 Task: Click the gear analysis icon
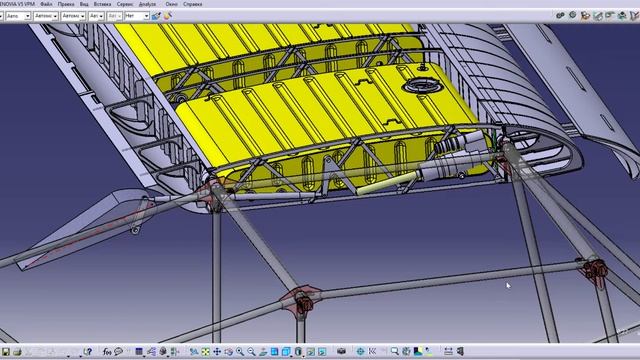[x=406, y=351]
